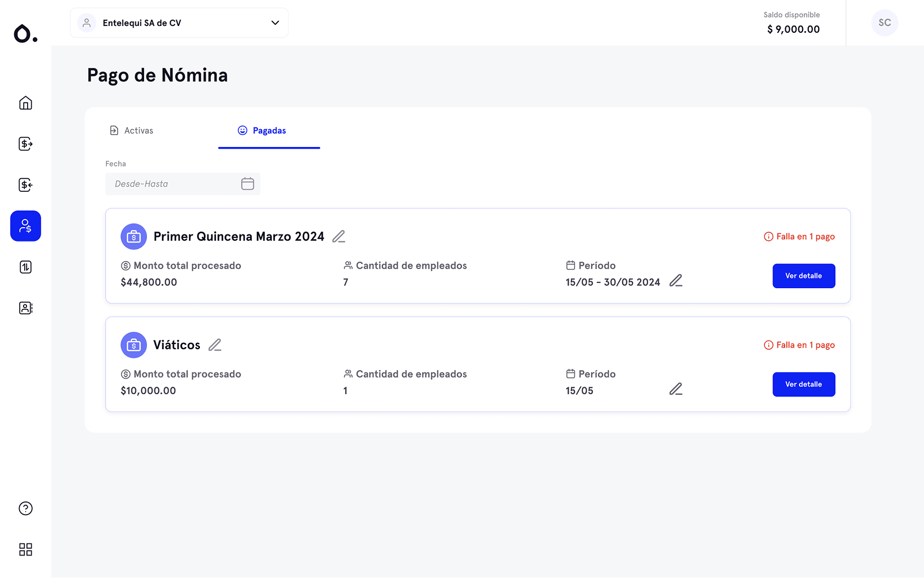Image resolution: width=924 pixels, height=578 pixels.
Task: Open the calendar picker in the Fecha field
Action: [248, 183]
